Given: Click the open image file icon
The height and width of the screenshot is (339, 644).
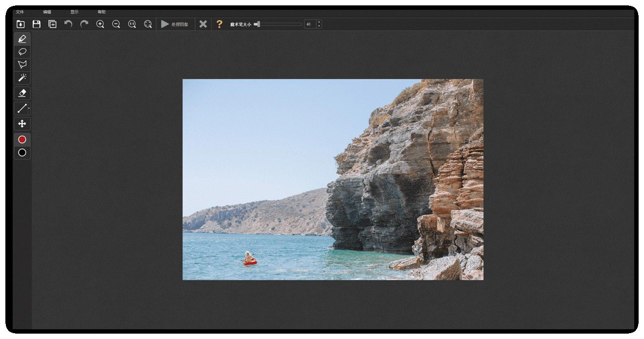Looking at the screenshot, I should 20,24.
